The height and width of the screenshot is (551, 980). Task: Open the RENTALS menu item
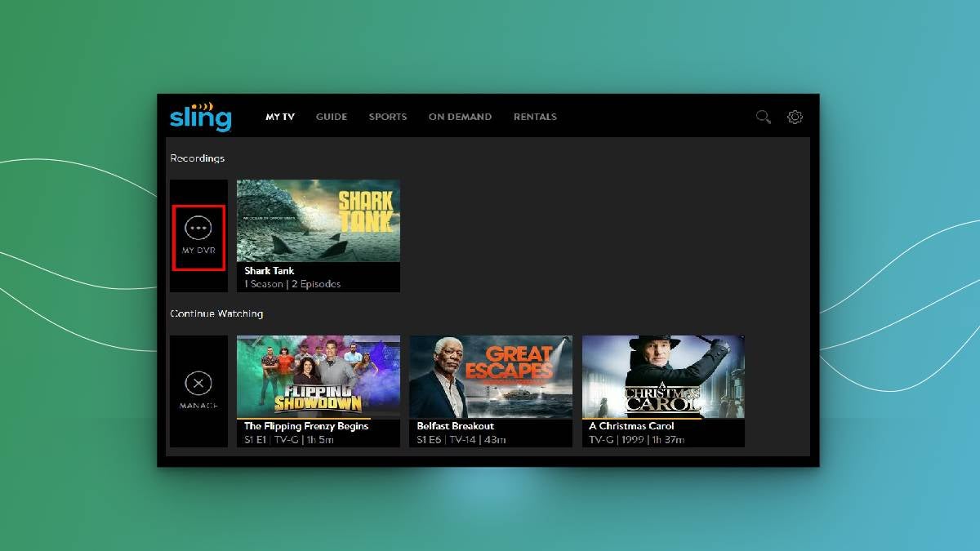tap(535, 117)
